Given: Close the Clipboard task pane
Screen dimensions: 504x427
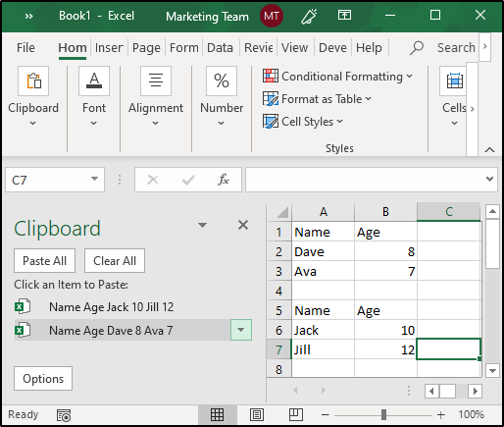Looking at the screenshot, I should pos(243,225).
